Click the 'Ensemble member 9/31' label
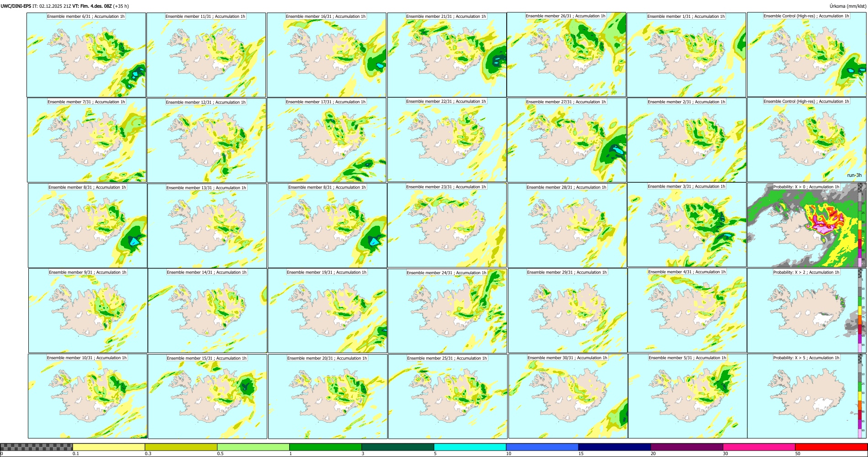868x457 pixels. point(88,272)
